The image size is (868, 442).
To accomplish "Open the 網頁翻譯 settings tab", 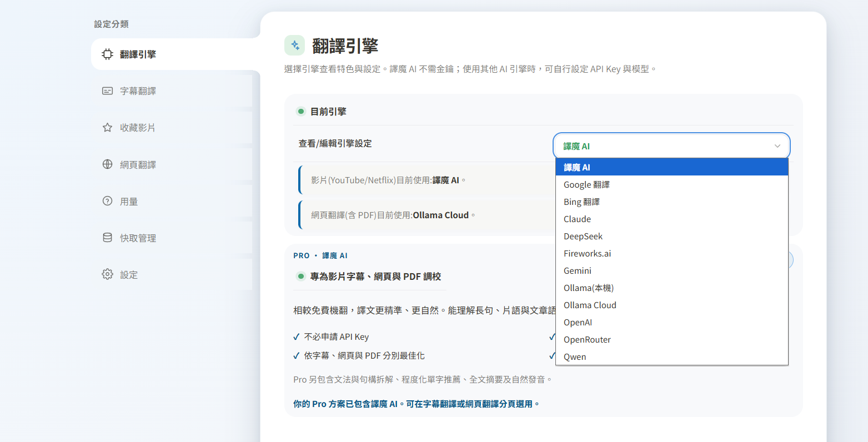I will [172, 164].
